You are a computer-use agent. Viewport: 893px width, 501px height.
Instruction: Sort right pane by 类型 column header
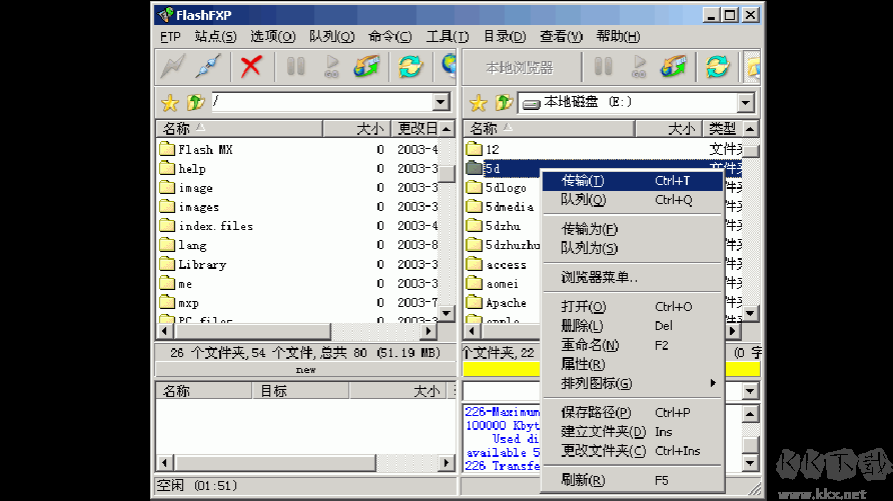(722, 129)
